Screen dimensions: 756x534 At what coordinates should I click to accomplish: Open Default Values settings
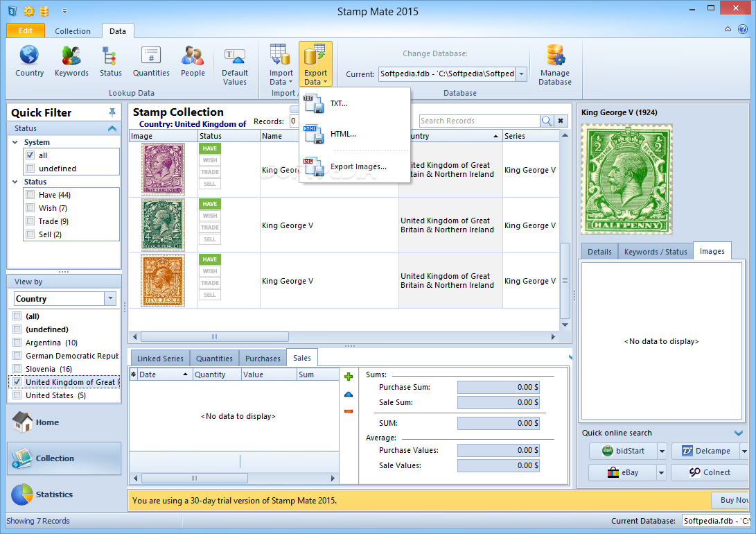point(235,66)
